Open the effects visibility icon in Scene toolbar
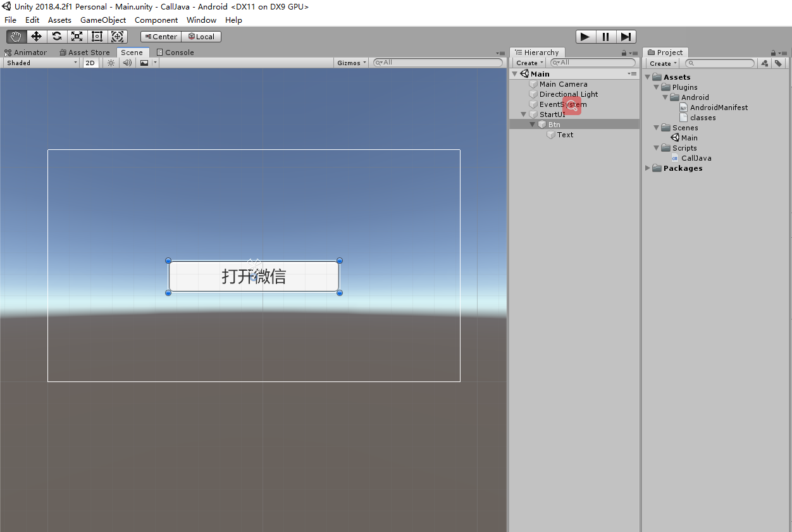The height and width of the screenshot is (532, 792). tap(144, 62)
